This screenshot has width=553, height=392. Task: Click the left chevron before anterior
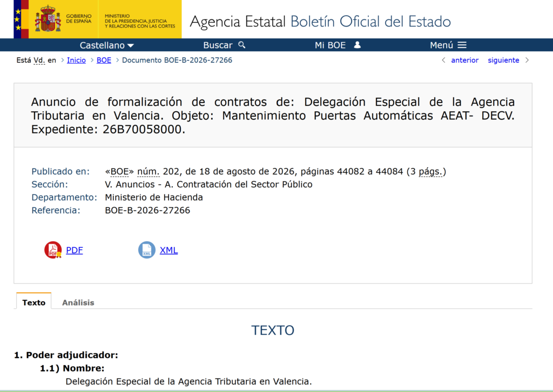click(x=443, y=60)
